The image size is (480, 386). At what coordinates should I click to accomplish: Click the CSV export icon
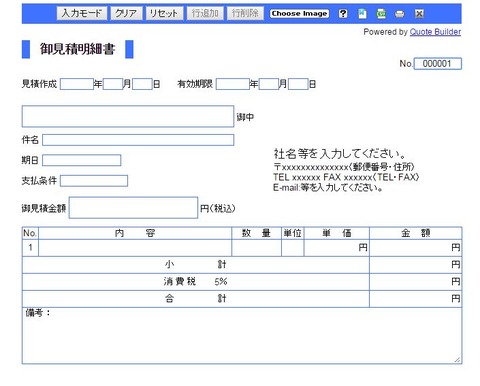pyautogui.click(x=381, y=14)
